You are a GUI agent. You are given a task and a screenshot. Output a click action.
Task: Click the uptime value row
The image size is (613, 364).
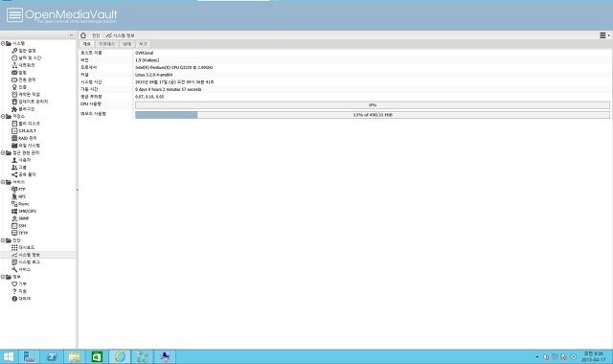pyautogui.click(x=169, y=89)
